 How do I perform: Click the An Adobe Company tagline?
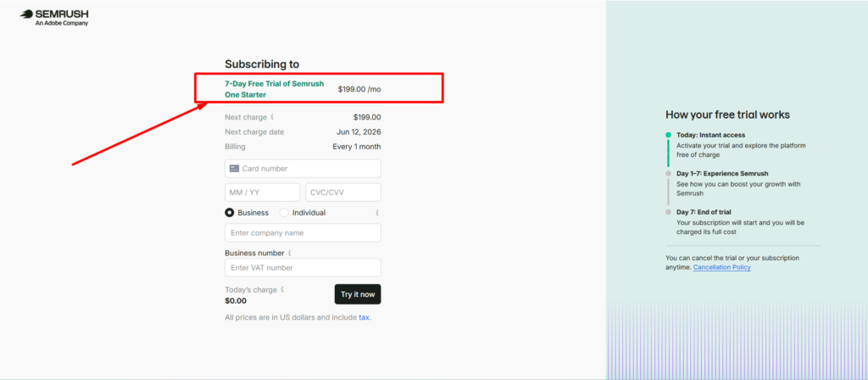61,23
